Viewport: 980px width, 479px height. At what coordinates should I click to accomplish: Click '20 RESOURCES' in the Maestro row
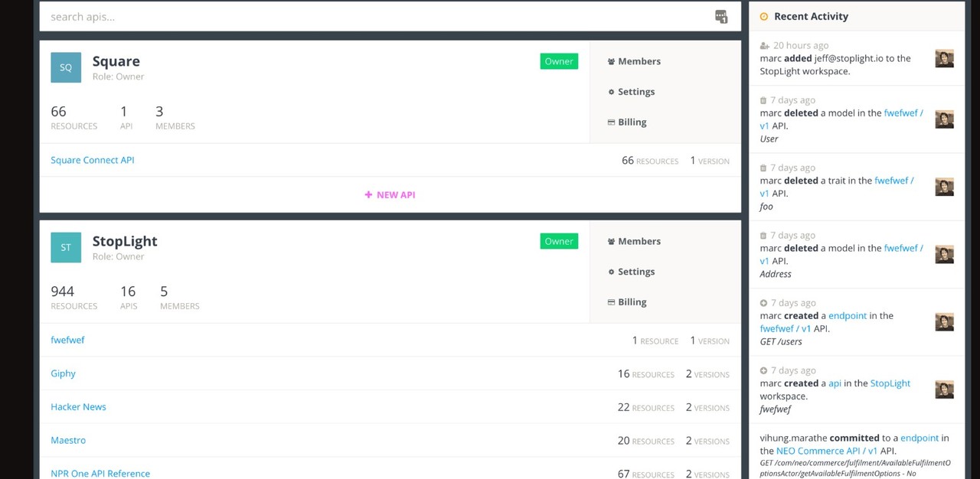tap(646, 441)
